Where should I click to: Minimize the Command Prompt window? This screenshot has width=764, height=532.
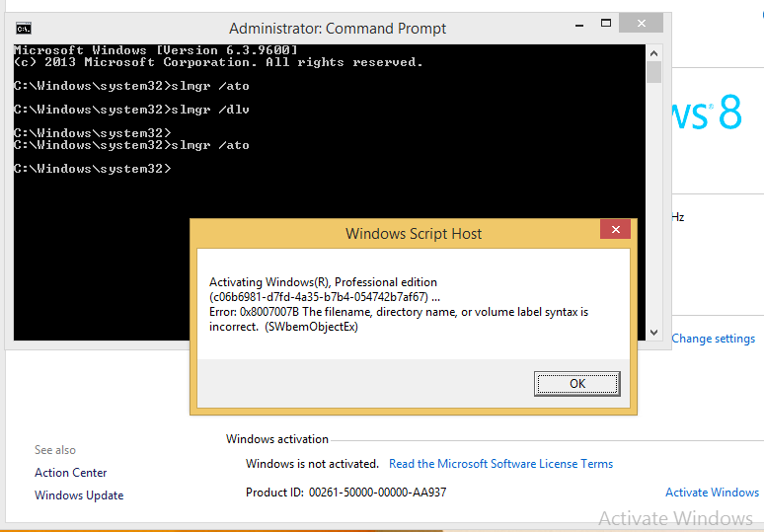579,24
